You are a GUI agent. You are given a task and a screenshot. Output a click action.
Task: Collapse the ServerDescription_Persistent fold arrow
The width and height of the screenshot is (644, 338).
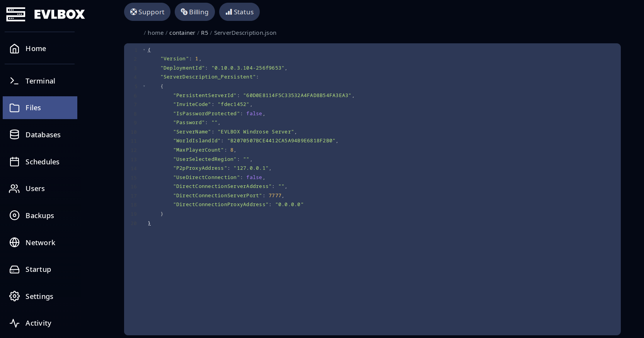144,86
